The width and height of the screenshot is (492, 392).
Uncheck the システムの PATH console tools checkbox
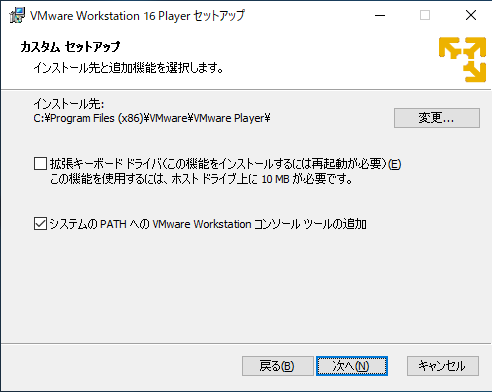tap(40, 224)
